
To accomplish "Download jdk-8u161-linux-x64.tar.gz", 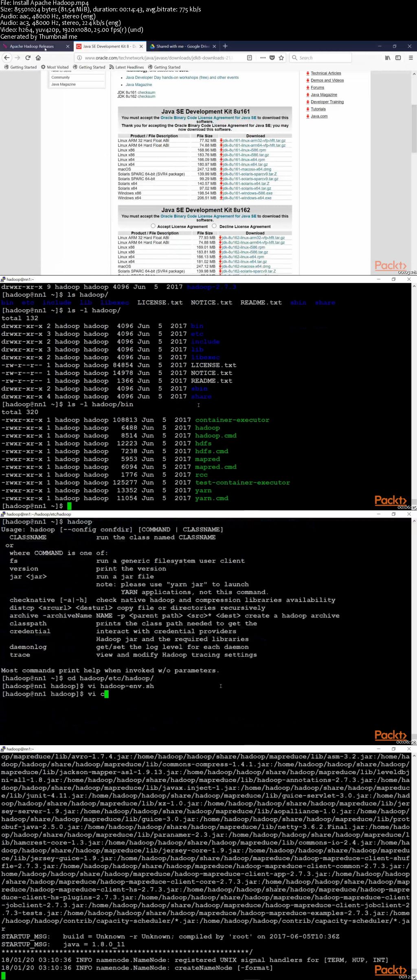I will click(245, 164).
